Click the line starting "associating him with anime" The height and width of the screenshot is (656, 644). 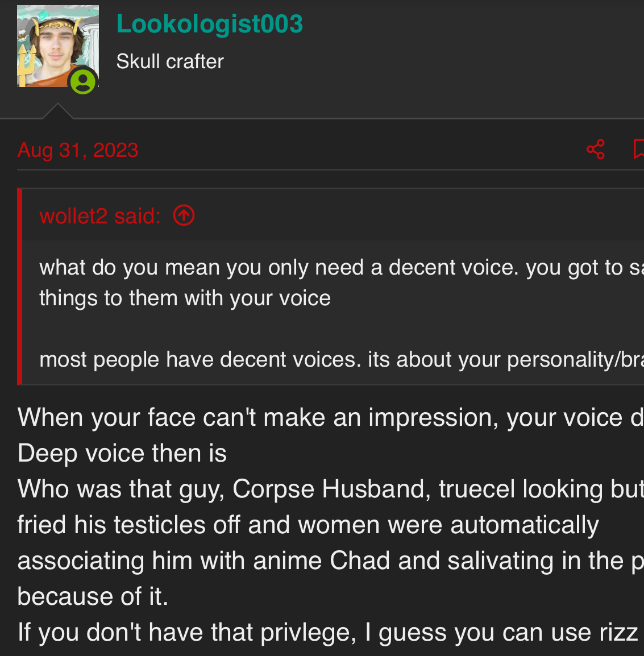(x=330, y=560)
